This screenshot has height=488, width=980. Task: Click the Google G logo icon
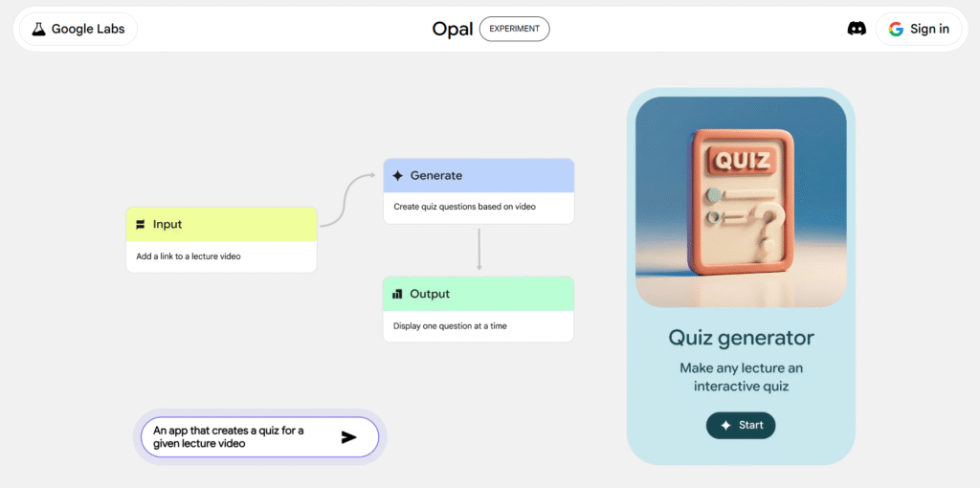pyautogui.click(x=896, y=29)
